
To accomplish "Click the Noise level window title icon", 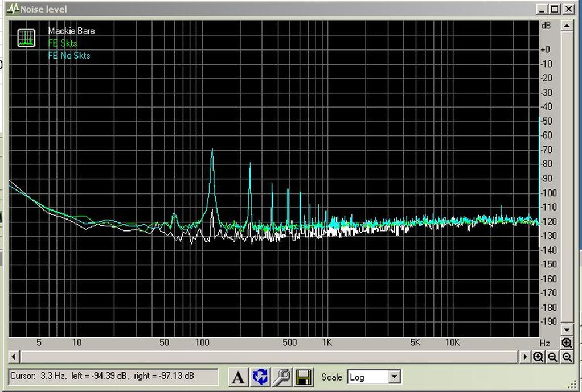I will pyautogui.click(x=13, y=9).
